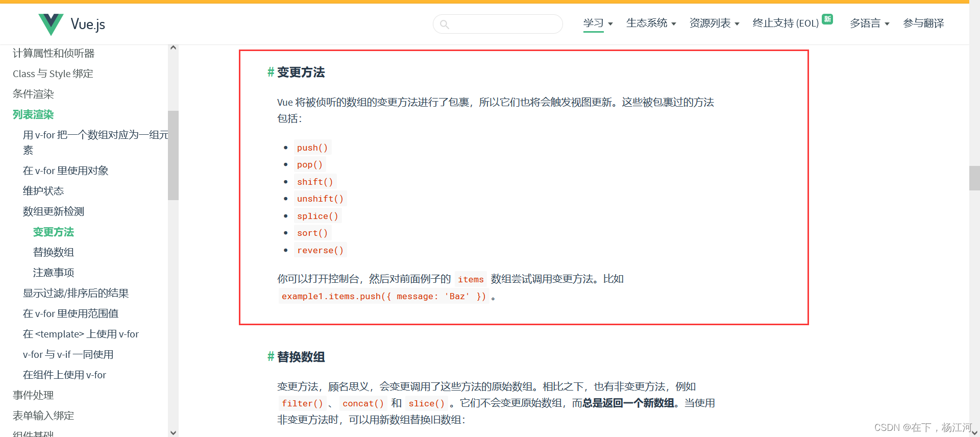
Task: Open the 参与翻译 link
Action: pyautogui.click(x=923, y=23)
